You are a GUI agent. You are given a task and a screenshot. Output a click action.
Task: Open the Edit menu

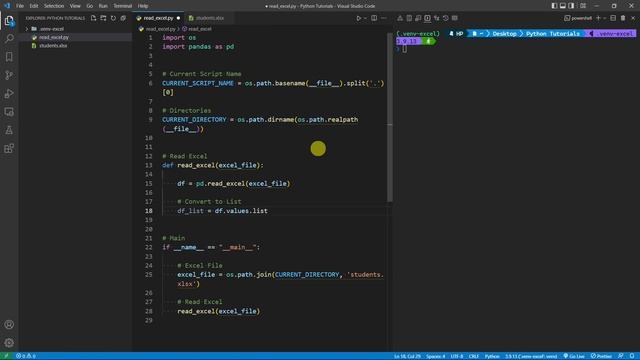point(33,6)
